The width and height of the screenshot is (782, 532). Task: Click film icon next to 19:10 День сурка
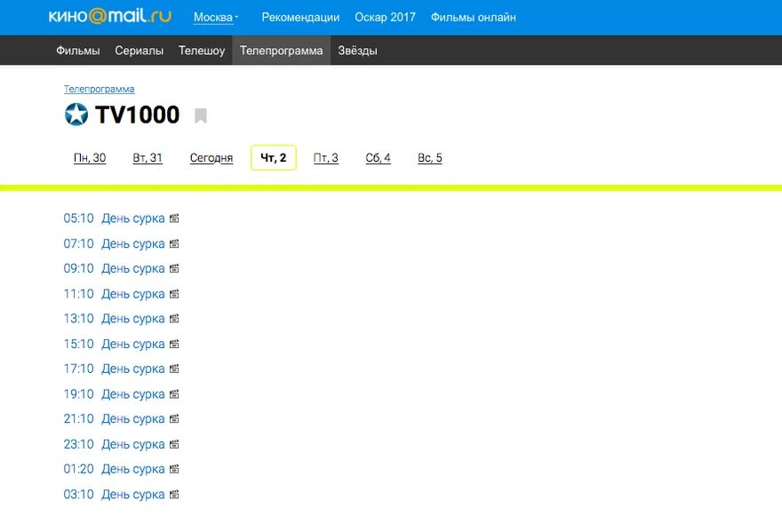tap(174, 394)
